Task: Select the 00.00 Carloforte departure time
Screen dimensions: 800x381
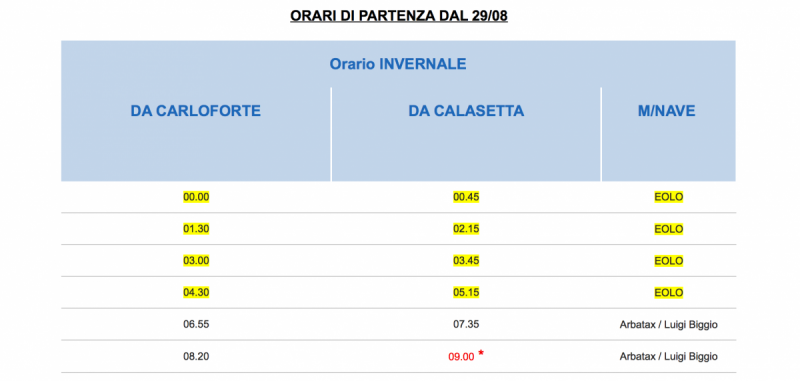Action: 196,197
